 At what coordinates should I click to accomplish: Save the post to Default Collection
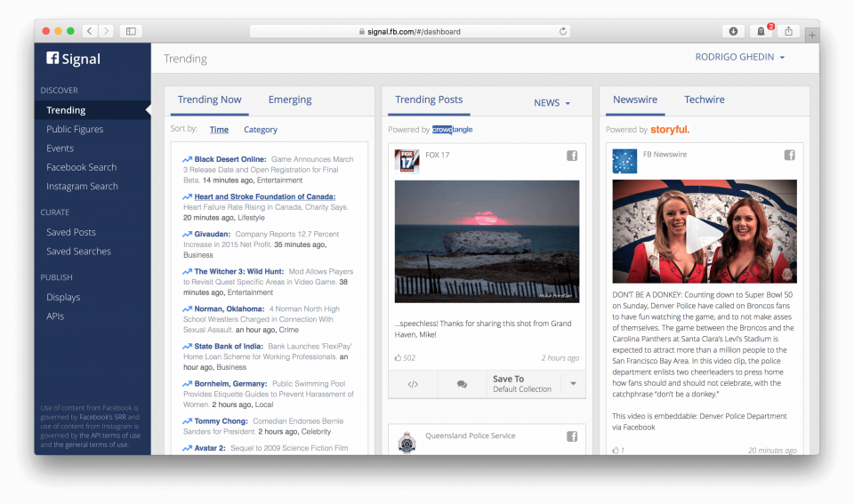[522, 384]
